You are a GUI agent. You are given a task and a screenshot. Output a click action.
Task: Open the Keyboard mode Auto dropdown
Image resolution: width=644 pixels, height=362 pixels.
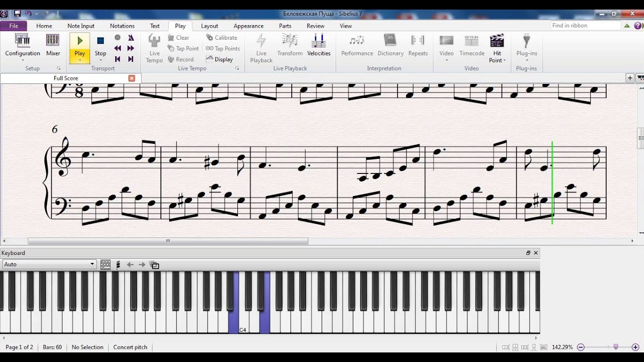49,264
